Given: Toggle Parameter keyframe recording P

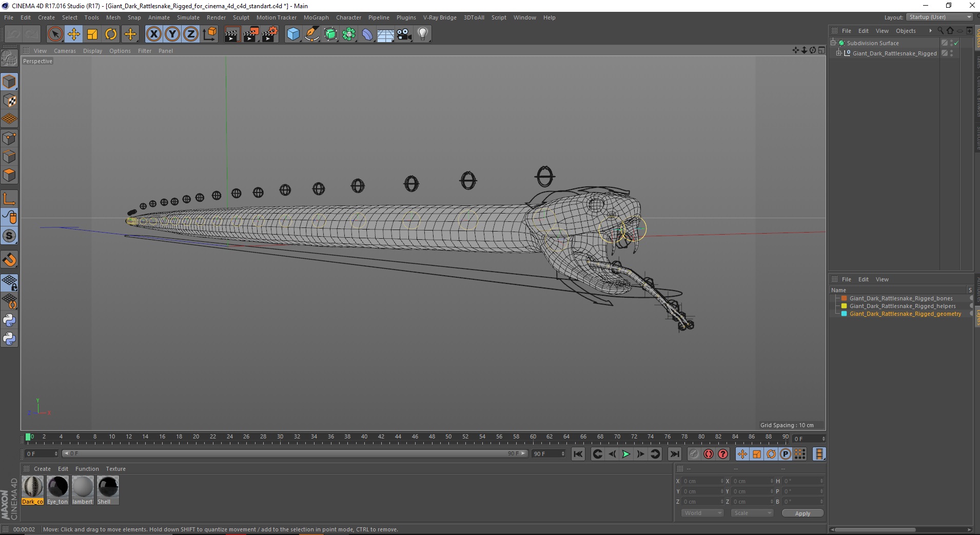Looking at the screenshot, I should pos(786,454).
